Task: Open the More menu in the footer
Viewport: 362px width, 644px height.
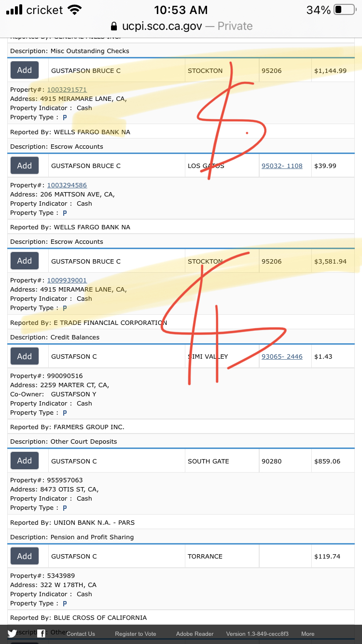Action: [x=308, y=634]
